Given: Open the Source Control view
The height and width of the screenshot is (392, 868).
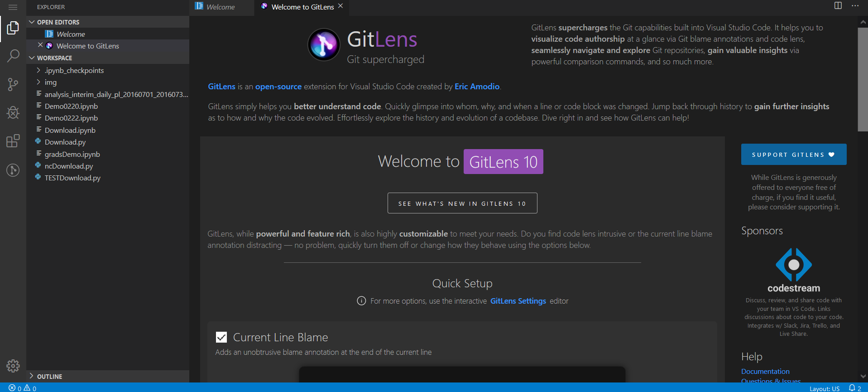Looking at the screenshot, I should tap(13, 84).
